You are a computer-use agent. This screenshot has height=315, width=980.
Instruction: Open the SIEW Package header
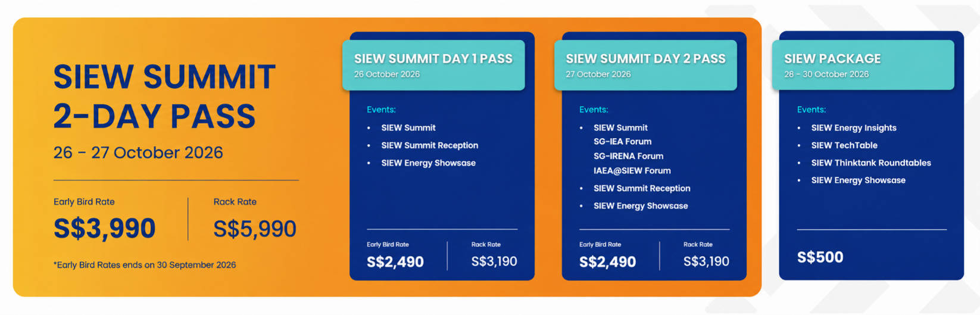pos(863,65)
